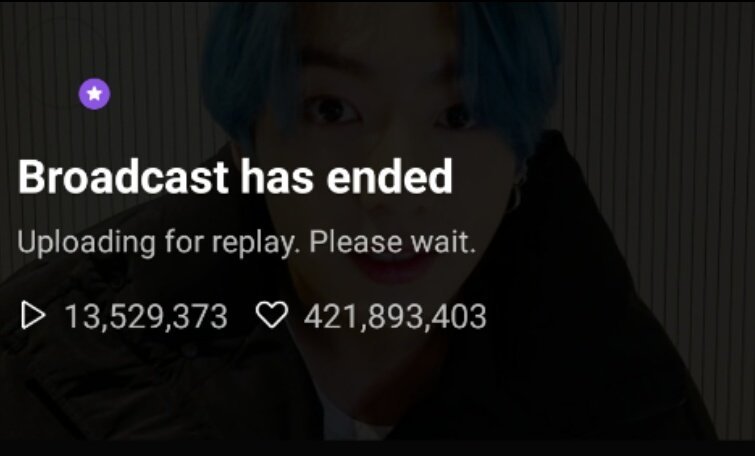755x456 pixels.
Task: Click the purple star badge icon
Action: click(x=94, y=94)
